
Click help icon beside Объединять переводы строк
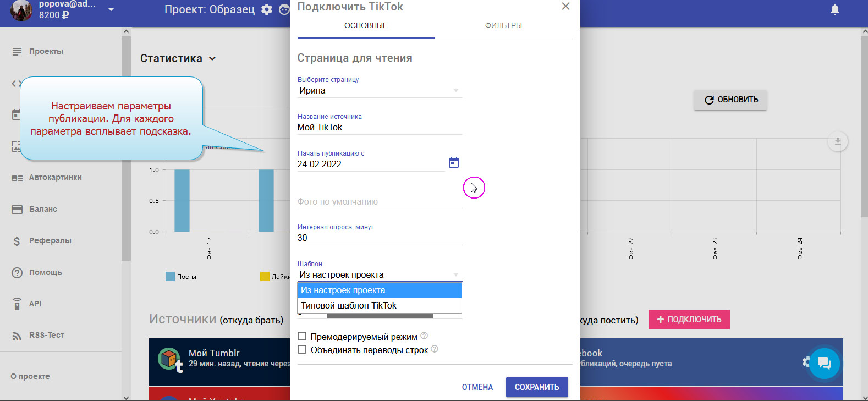point(435,349)
